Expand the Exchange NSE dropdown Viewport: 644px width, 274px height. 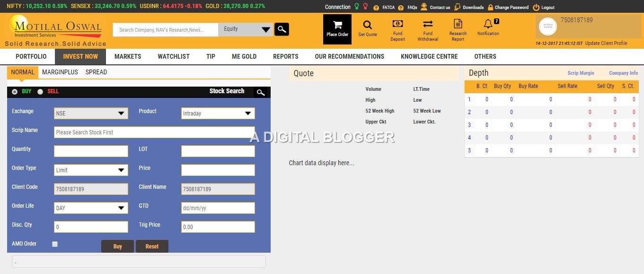pyautogui.click(x=91, y=114)
